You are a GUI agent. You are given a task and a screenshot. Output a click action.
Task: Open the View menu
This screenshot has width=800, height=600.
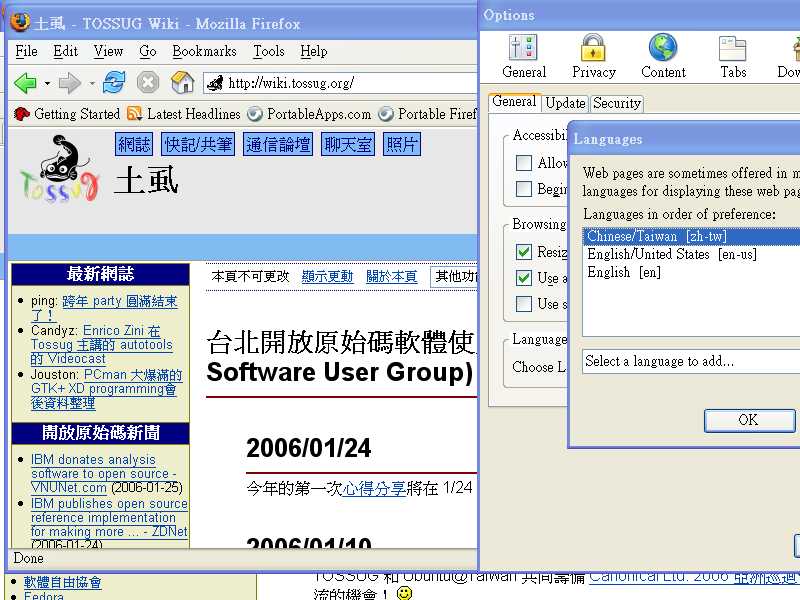[108, 51]
